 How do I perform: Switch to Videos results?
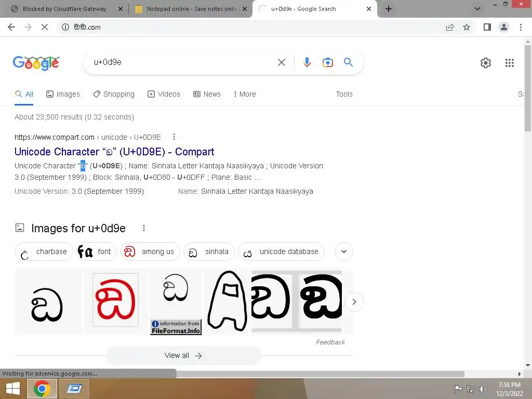coord(164,94)
